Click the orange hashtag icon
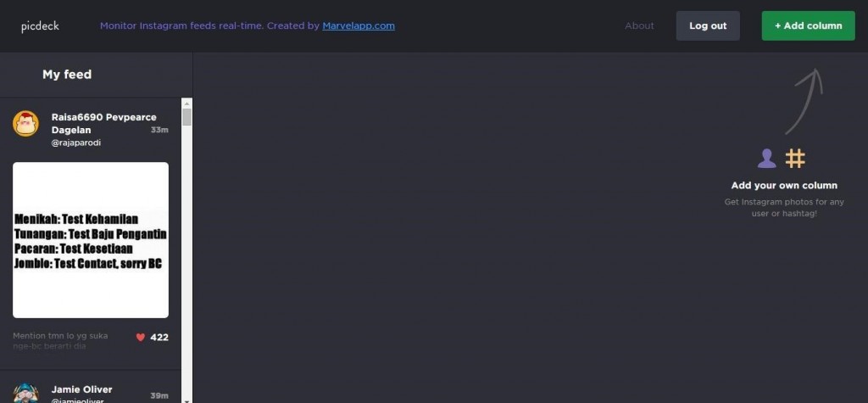 pos(795,159)
